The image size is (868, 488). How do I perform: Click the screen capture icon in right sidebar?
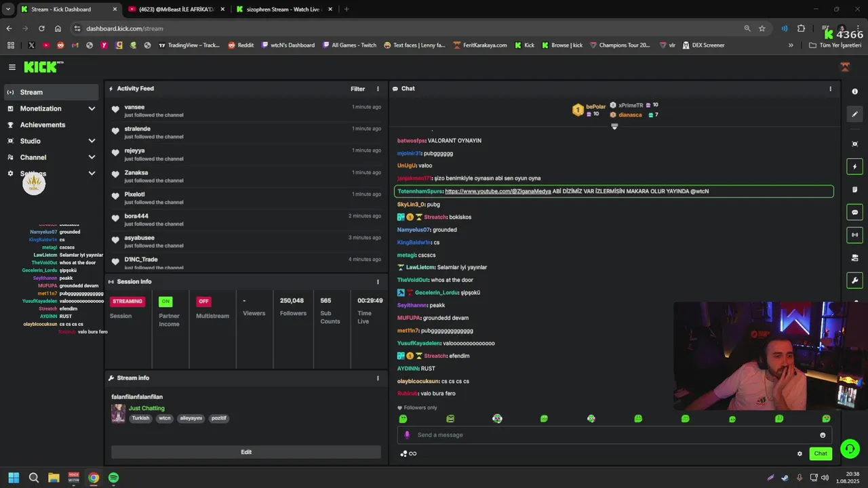(x=854, y=144)
